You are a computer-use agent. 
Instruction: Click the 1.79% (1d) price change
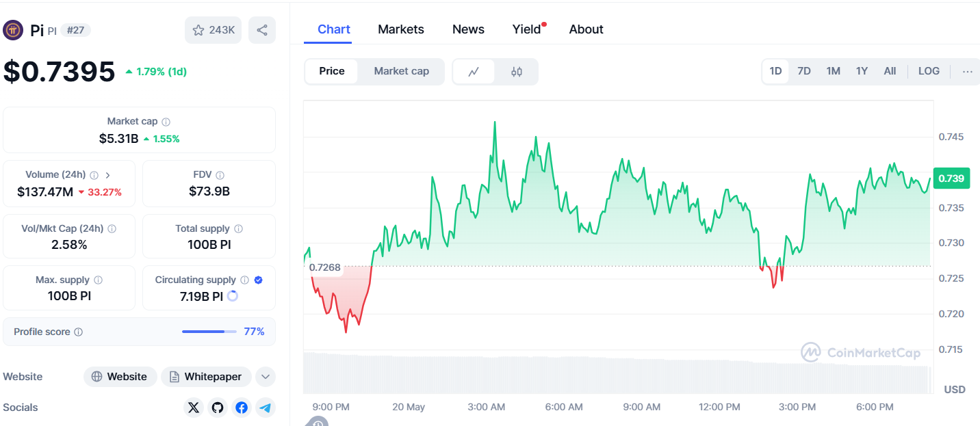point(156,72)
